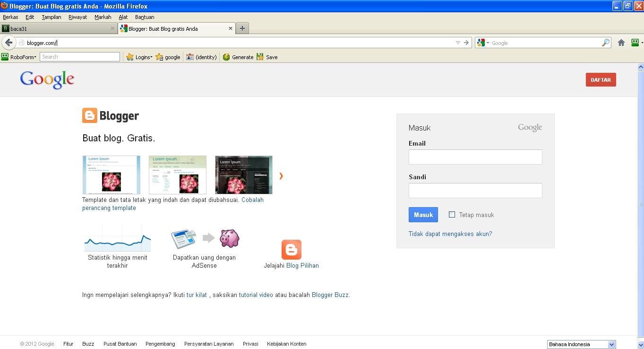Click the google login star item
This screenshot has height=349, width=644.
point(168,57)
